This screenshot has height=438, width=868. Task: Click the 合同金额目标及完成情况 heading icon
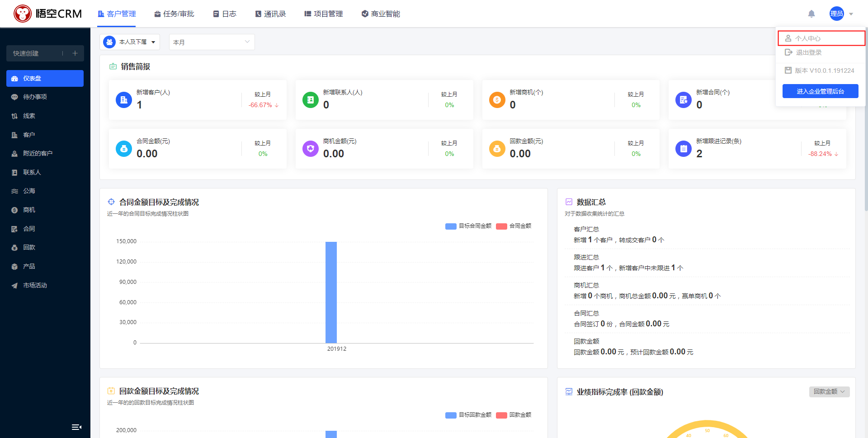111,202
